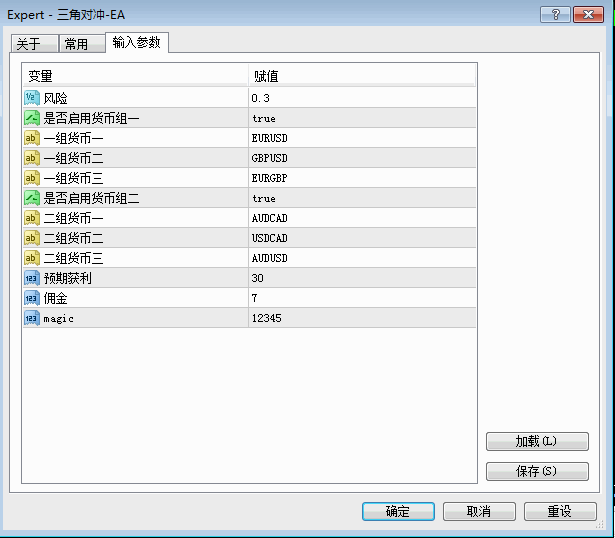Viewport: 615px width, 538px height.
Task: Click the icon beside 风险 variable
Action: (31, 98)
